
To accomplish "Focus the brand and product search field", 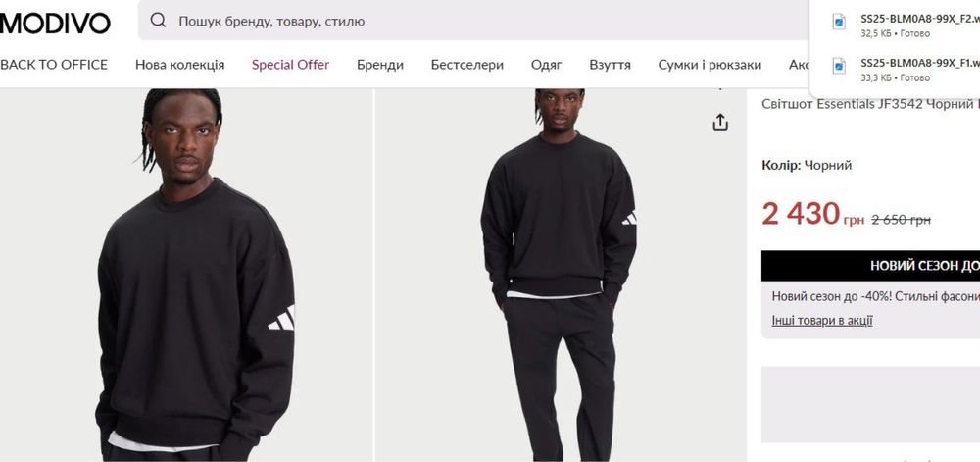I will (473, 21).
